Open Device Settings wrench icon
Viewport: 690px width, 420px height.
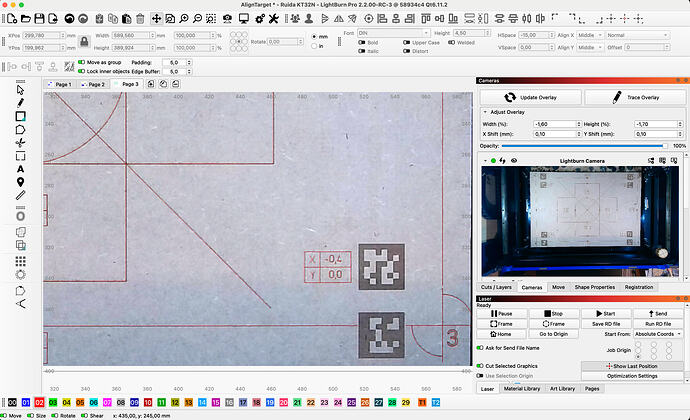[x=274, y=18]
